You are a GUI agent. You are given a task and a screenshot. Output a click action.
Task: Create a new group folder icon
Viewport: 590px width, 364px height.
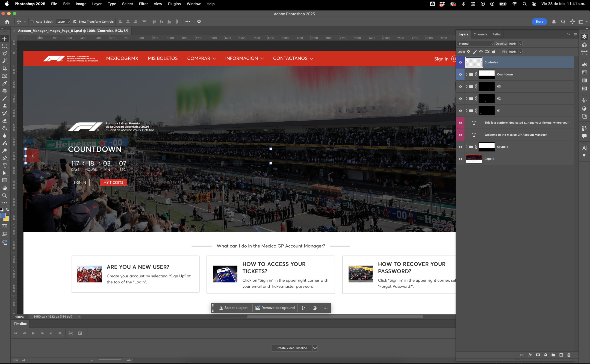pos(553,355)
